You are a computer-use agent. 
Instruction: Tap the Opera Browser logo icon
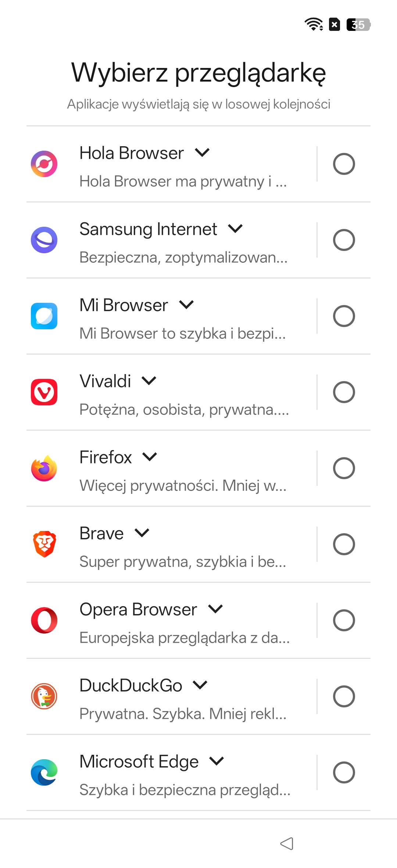(x=44, y=620)
